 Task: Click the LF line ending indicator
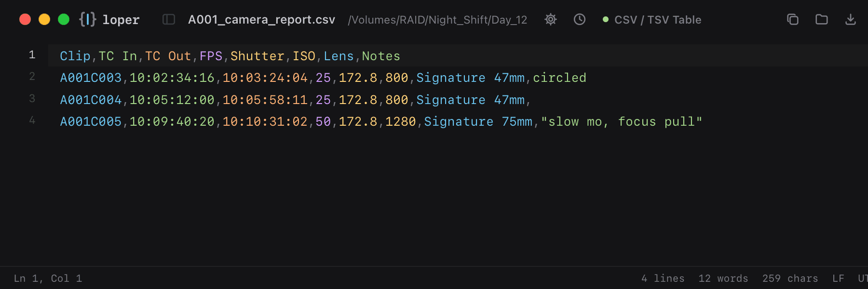[838, 278]
